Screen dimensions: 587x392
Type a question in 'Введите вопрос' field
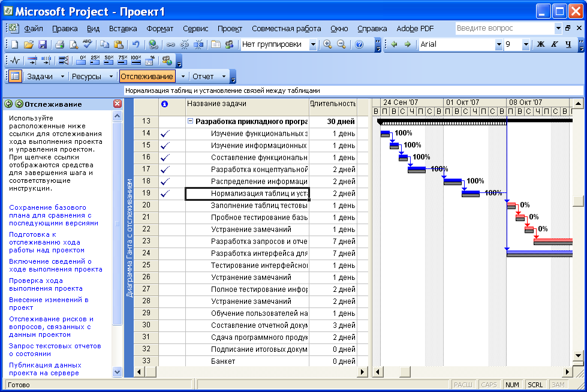(x=504, y=28)
